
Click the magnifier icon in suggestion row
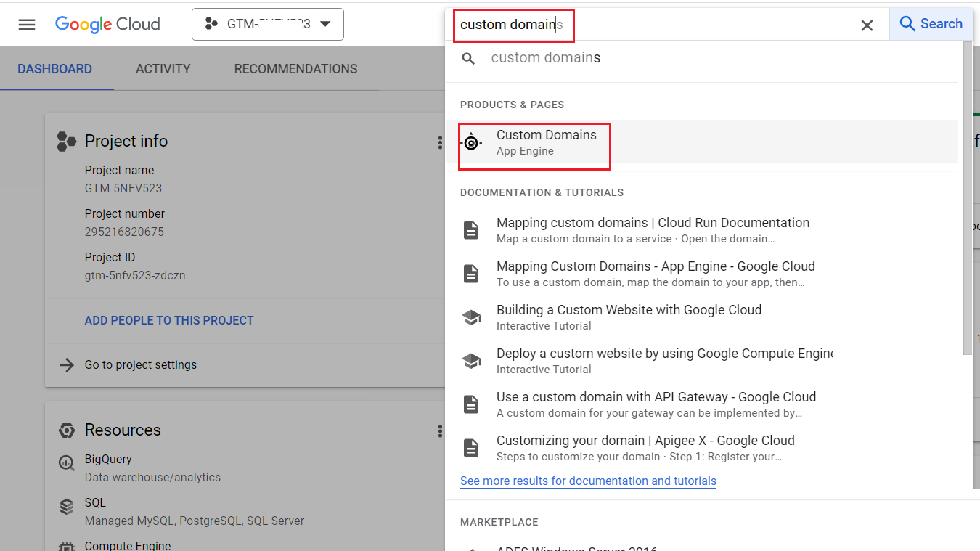pyautogui.click(x=469, y=58)
